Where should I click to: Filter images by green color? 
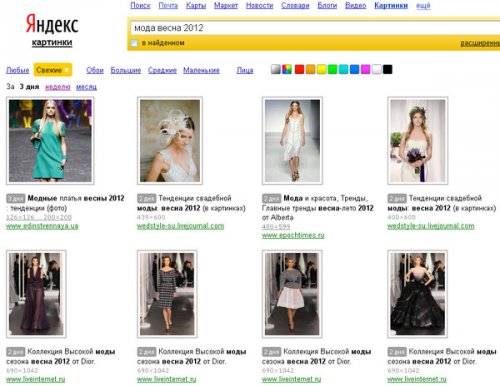click(332, 69)
